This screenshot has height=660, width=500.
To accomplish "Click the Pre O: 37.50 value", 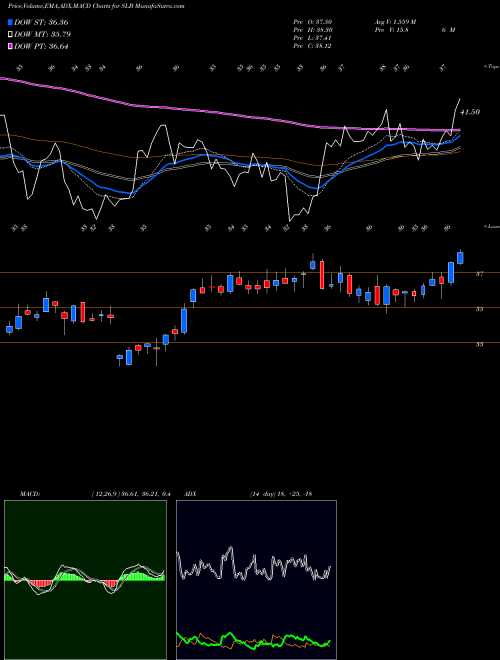I will 312,22.
